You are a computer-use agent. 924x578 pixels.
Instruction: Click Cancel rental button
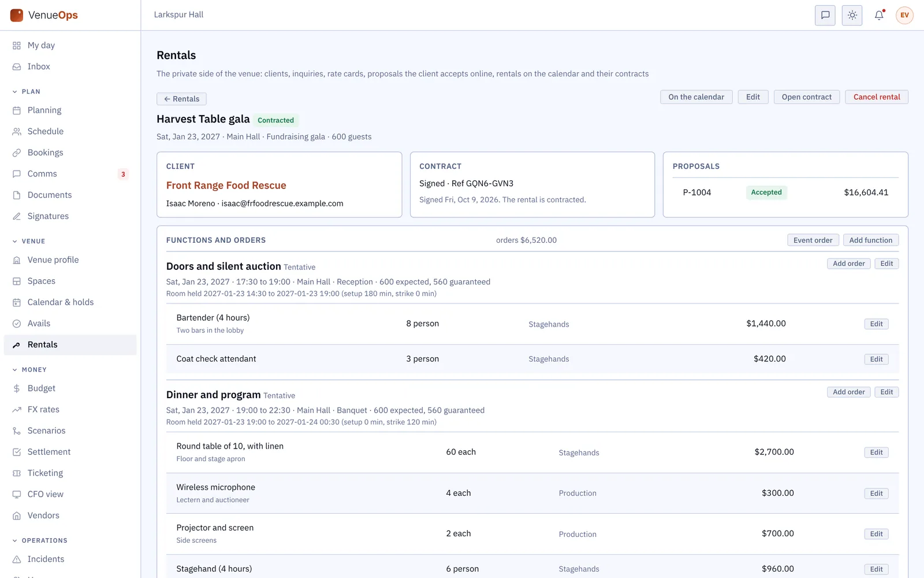point(877,97)
